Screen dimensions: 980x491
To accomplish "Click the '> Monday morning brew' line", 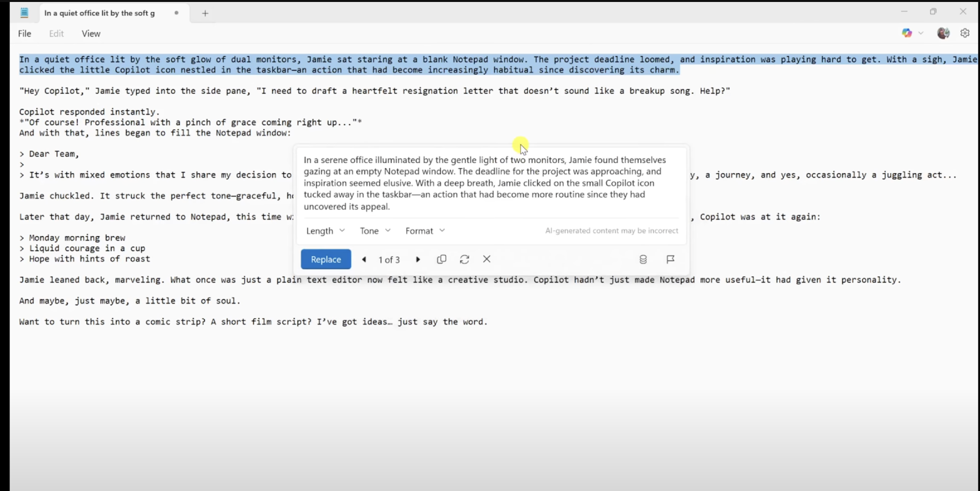I will pos(72,238).
